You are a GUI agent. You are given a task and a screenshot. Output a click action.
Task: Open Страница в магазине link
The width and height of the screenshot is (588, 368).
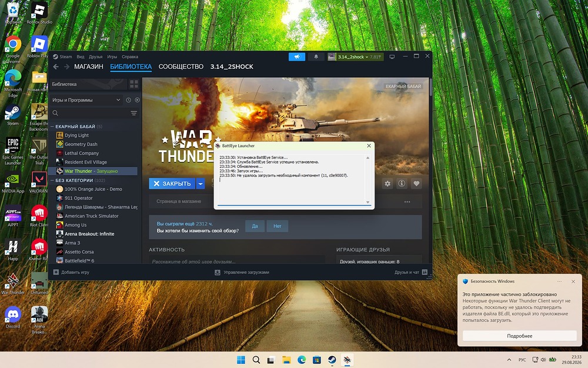[179, 201]
